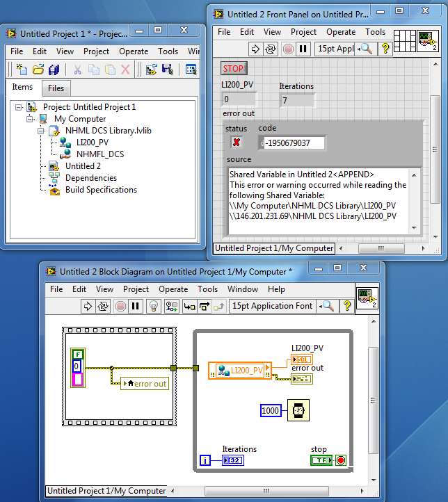Open Context Help in Block Diagram toolbar
448x502 pixels.
[347, 307]
